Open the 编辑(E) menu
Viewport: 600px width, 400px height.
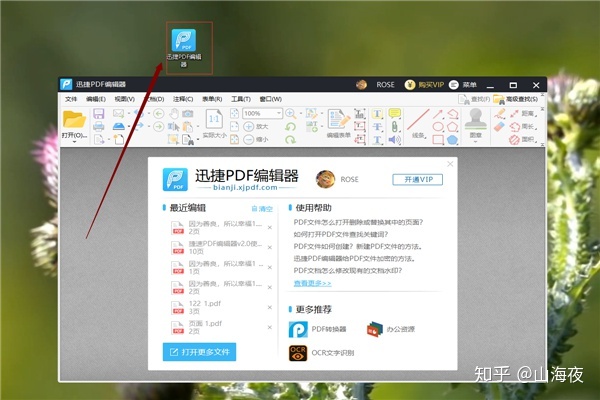tap(96, 99)
